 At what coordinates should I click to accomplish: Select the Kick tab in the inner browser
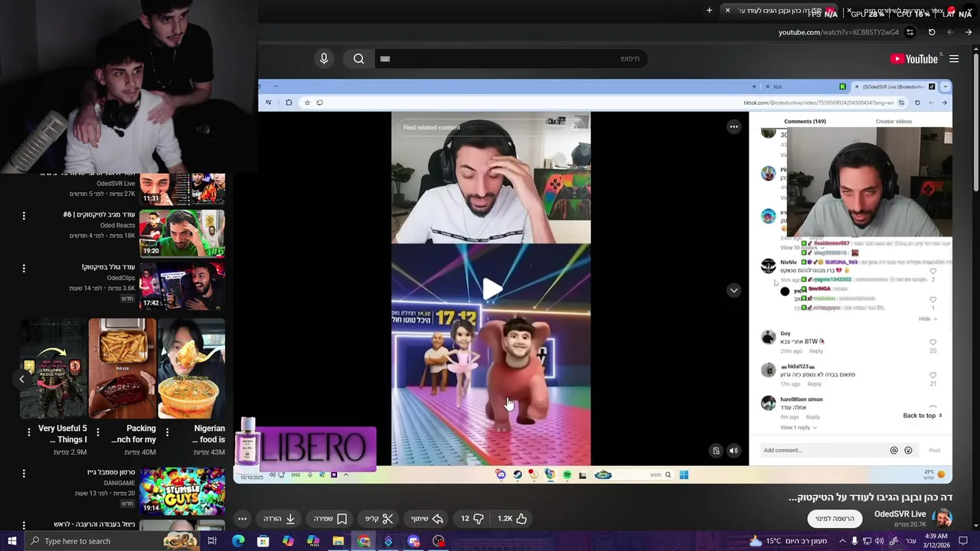click(804, 86)
